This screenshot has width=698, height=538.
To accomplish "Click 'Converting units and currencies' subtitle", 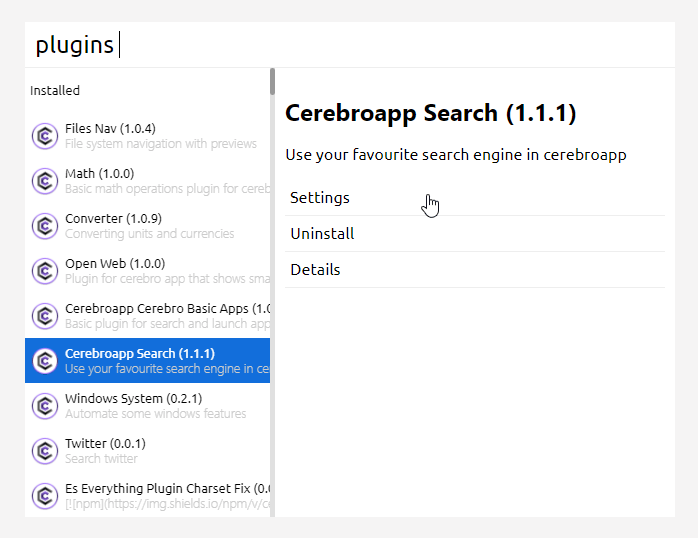I will click(x=150, y=234).
